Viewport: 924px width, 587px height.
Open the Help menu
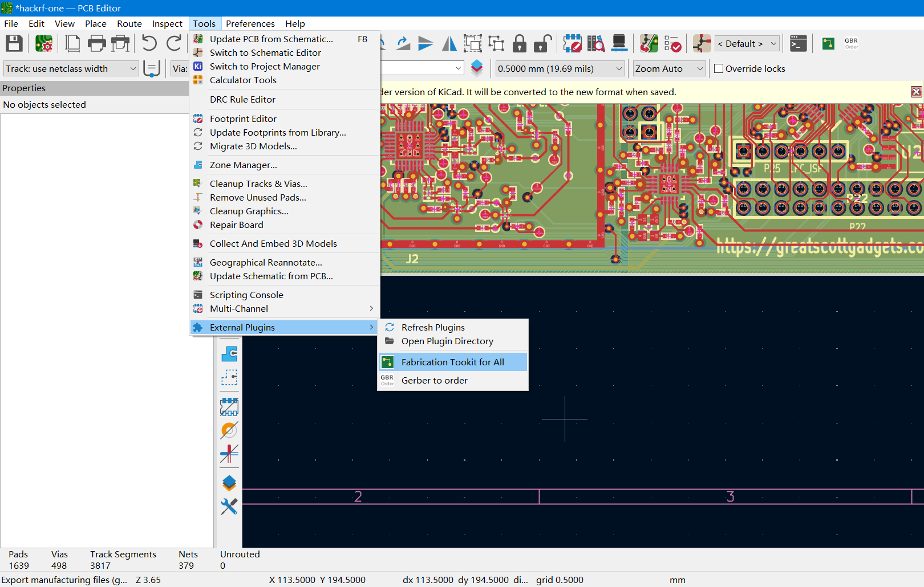295,23
